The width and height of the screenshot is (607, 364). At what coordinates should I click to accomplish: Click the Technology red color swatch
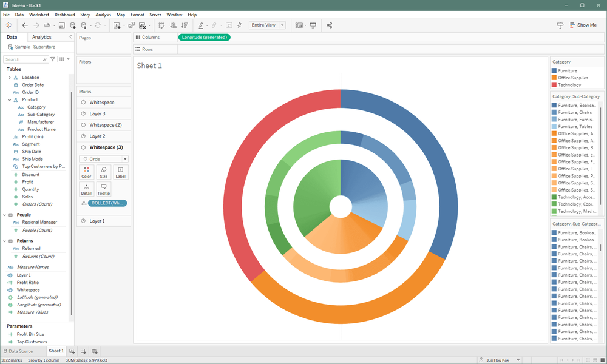[x=554, y=85]
